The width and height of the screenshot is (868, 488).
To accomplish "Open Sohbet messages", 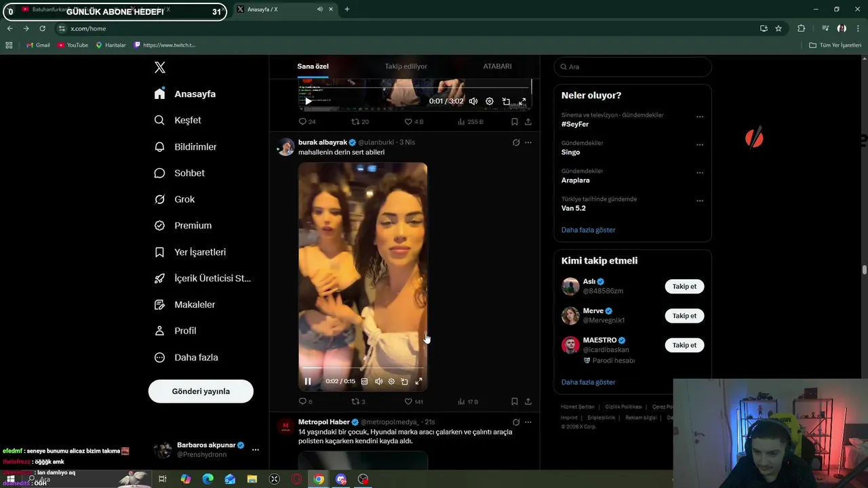I will [179, 173].
